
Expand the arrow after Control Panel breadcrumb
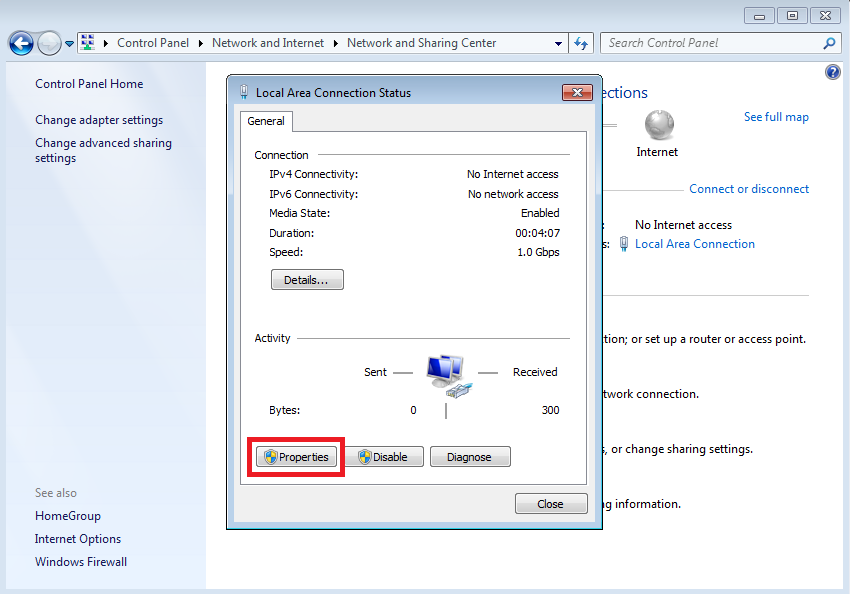point(201,43)
